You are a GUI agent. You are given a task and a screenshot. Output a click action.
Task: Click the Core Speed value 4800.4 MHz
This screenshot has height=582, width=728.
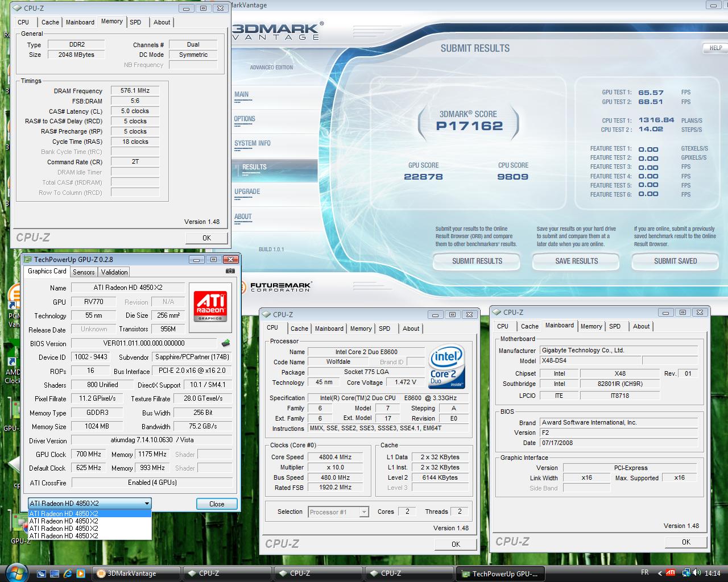pos(335,457)
